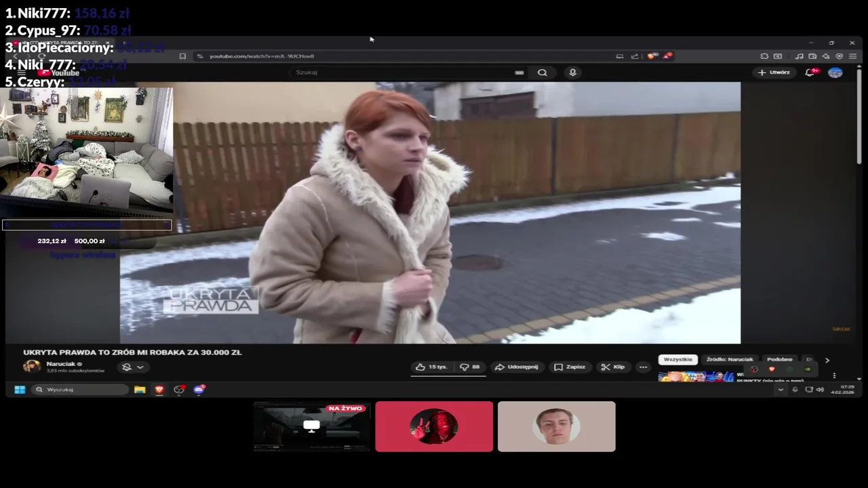
Task: Open the browser hamburger menu
Action: [853, 56]
